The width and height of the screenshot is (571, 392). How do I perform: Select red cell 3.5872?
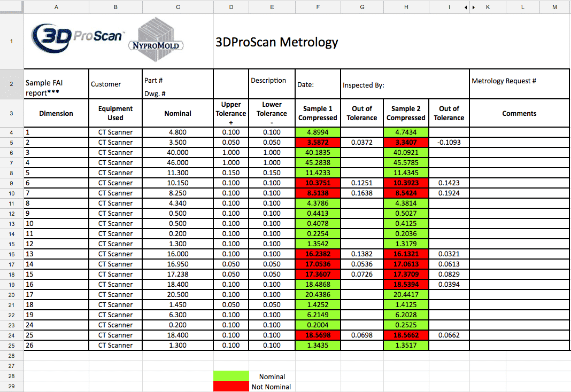pyautogui.click(x=318, y=143)
